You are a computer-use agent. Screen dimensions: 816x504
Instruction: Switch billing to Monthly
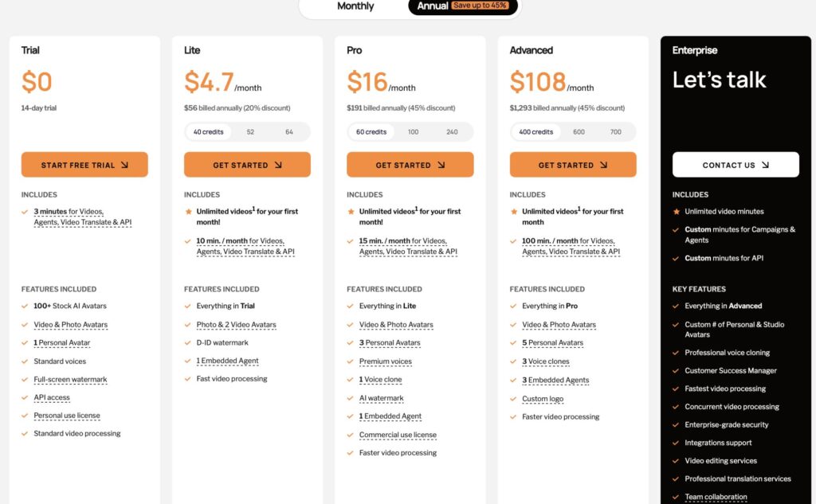coord(355,6)
